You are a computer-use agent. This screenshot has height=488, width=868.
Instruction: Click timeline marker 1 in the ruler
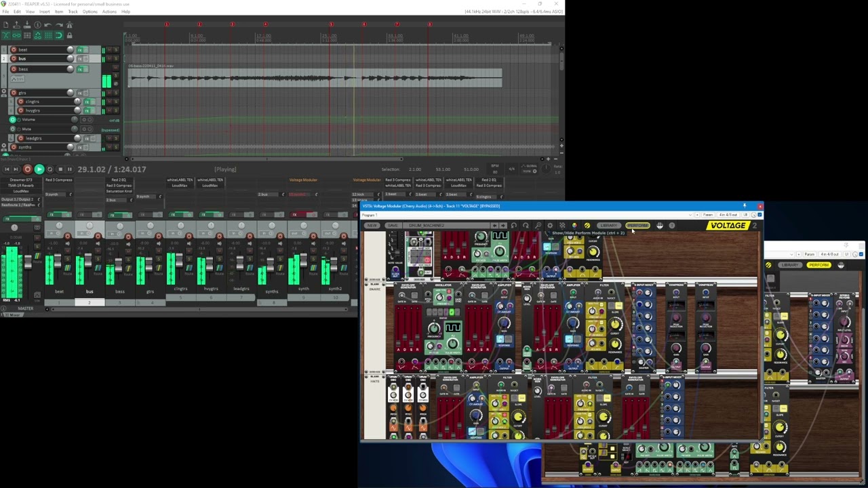click(x=167, y=24)
